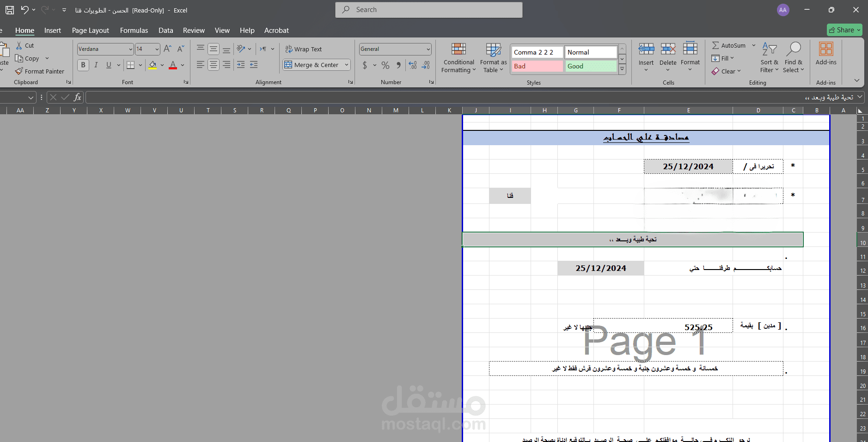868x442 pixels.
Task: Open the Verdana font name dropdown
Action: [130, 49]
